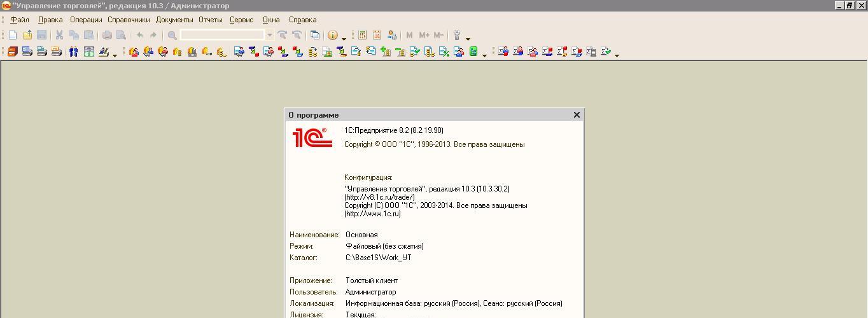
Task: Open the Calculator from toolbar
Action: point(363,35)
